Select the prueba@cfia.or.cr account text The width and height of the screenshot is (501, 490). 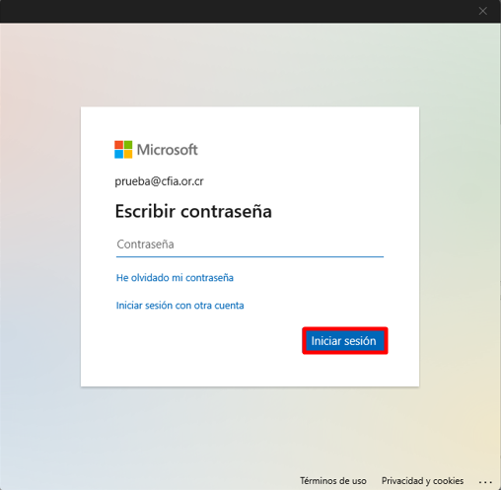tap(159, 181)
